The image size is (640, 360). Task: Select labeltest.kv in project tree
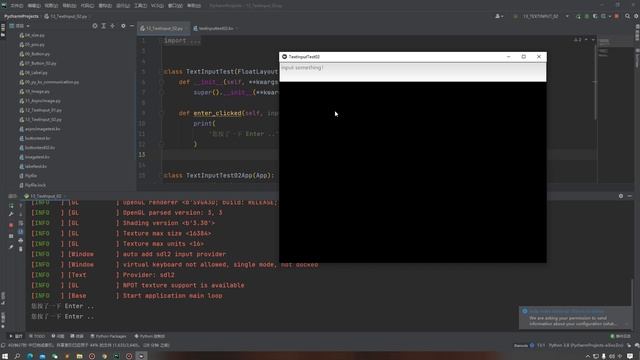coord(33,167)
